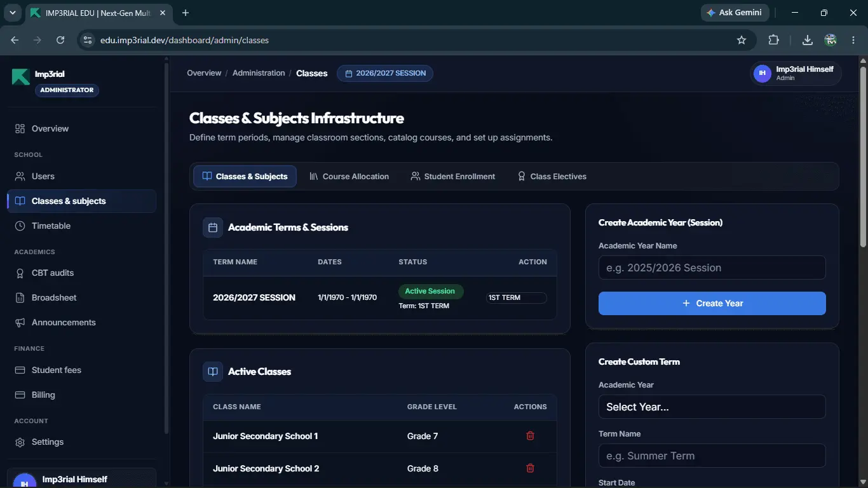Open the Student Enrollment tab
868x488 pixels.
click(452, 177)
